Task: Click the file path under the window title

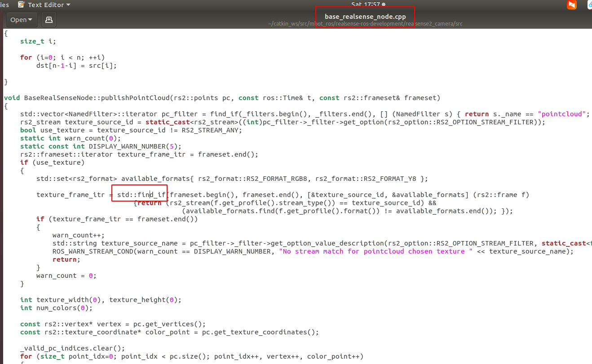Action: pos(365,24)
